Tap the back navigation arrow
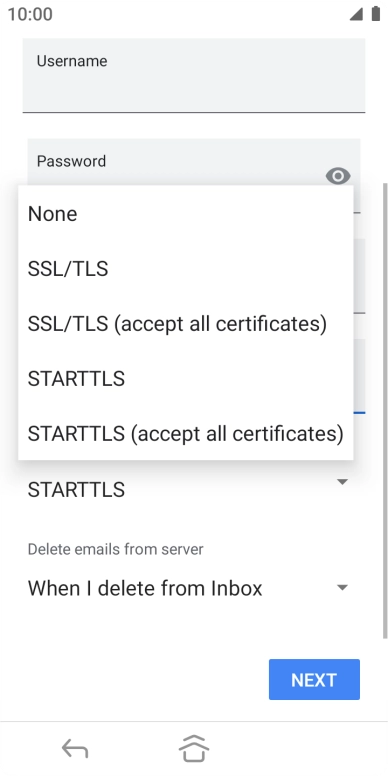 point(75,748)
